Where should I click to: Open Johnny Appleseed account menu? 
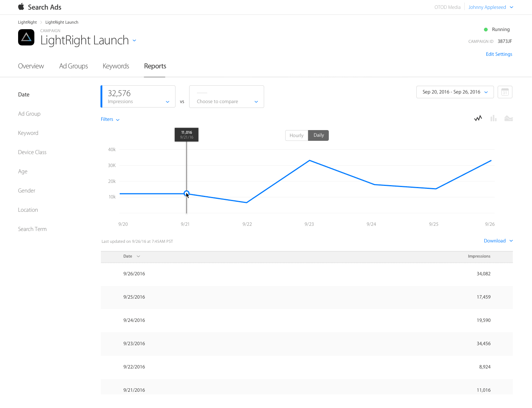pos(491,7)
